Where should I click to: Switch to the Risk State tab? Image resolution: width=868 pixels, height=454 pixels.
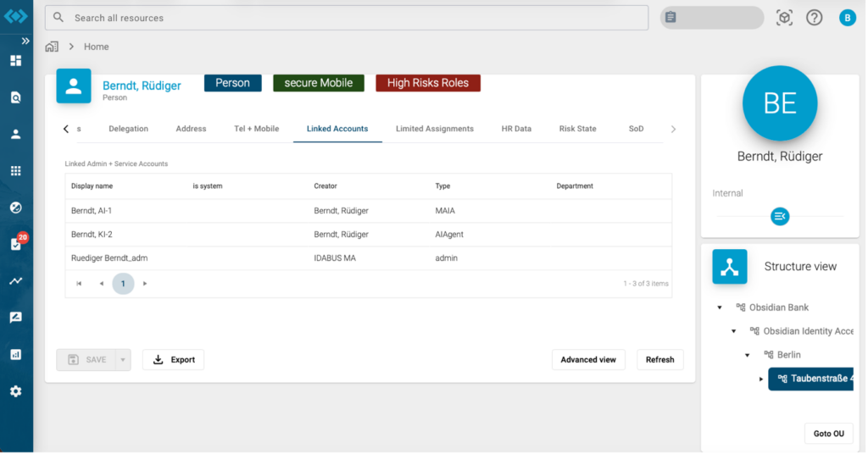click(x=577, y=129)
